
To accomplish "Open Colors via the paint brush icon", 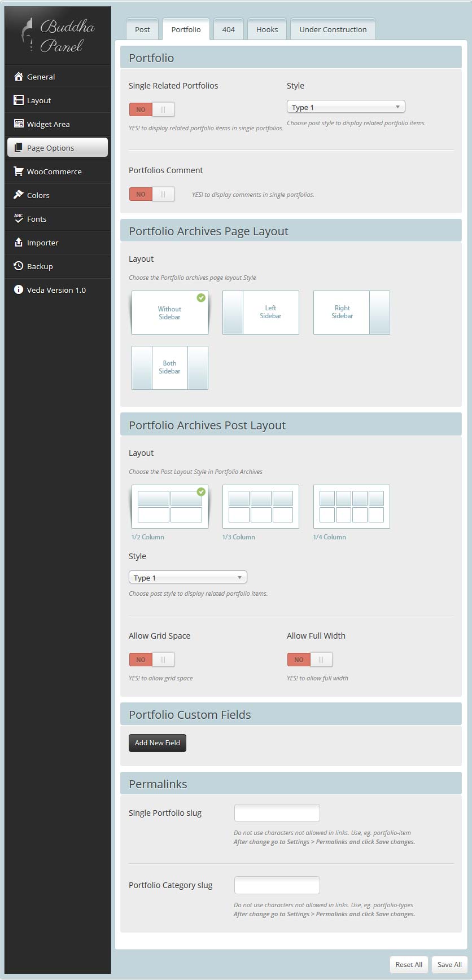I will pos(19,195).
